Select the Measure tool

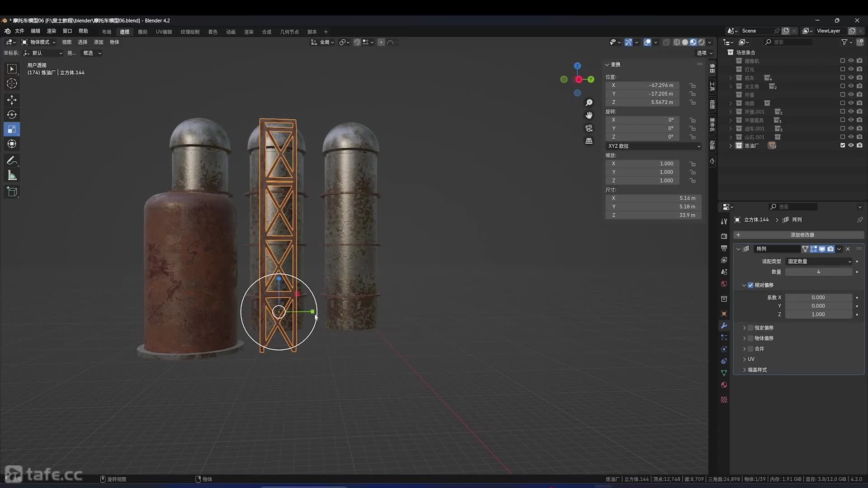coord(12,176)
